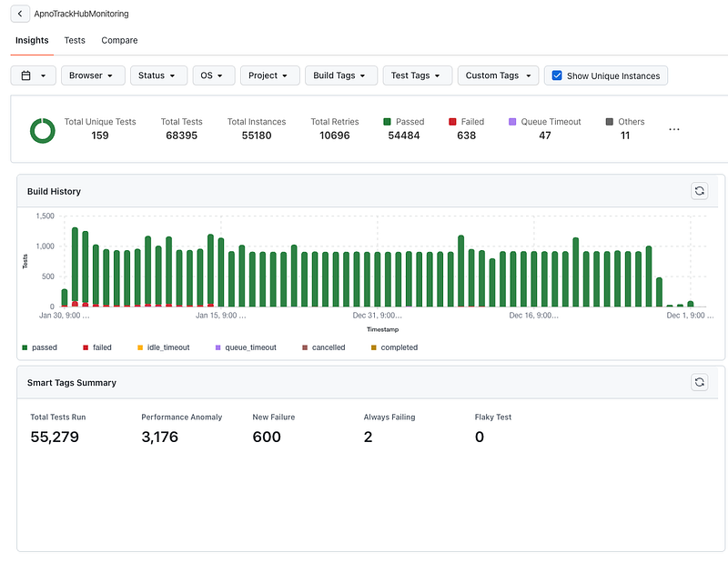Open the calendar date range picker

click(34, 75)
